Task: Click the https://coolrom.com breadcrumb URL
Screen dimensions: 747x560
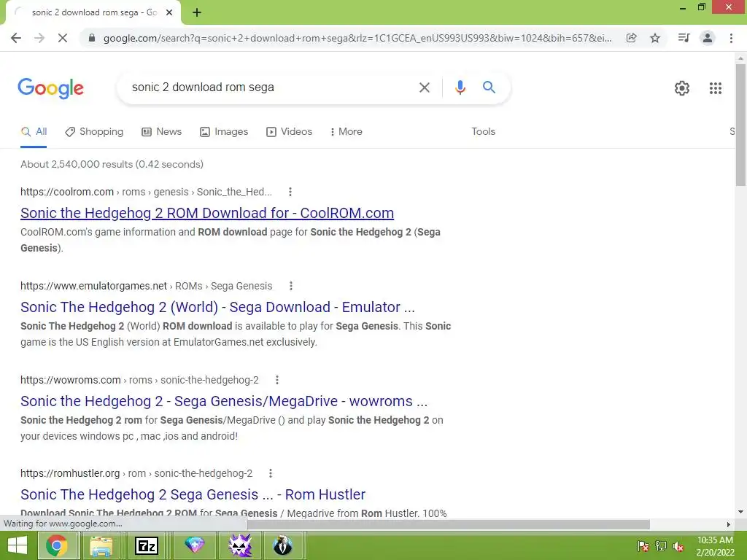Action: [67, 192]
